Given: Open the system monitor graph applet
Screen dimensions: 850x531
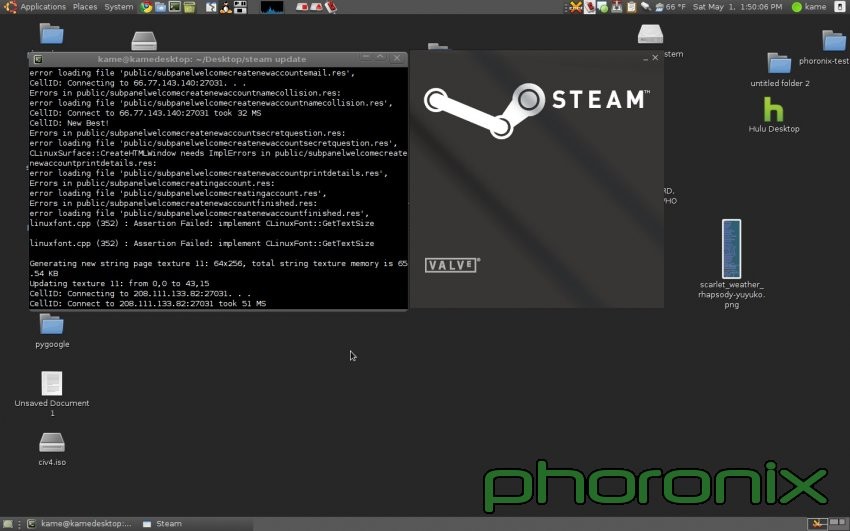Looking at the screenshot, I should point(272,7).
